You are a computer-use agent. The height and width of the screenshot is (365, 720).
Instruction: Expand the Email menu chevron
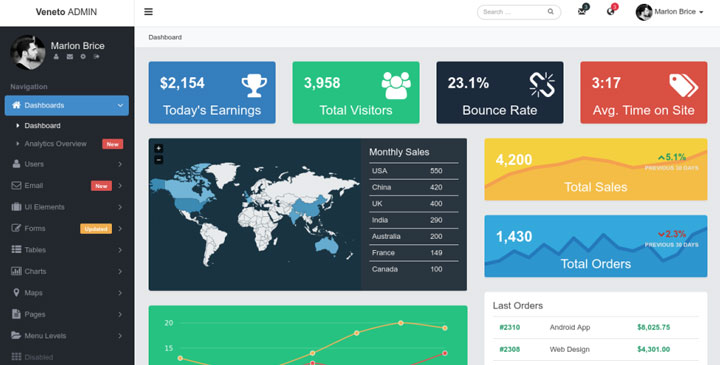pyautogui.click(x=120, y=185)
